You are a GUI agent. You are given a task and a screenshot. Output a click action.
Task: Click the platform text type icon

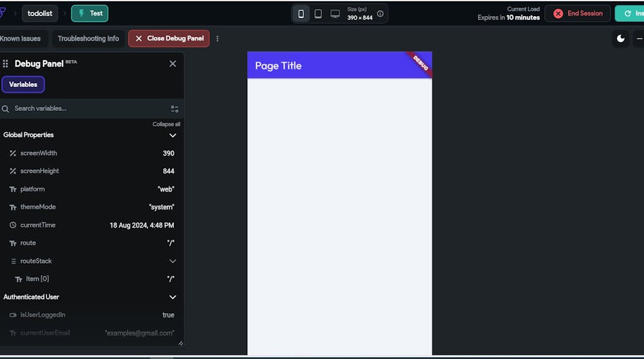coord(13,189)
